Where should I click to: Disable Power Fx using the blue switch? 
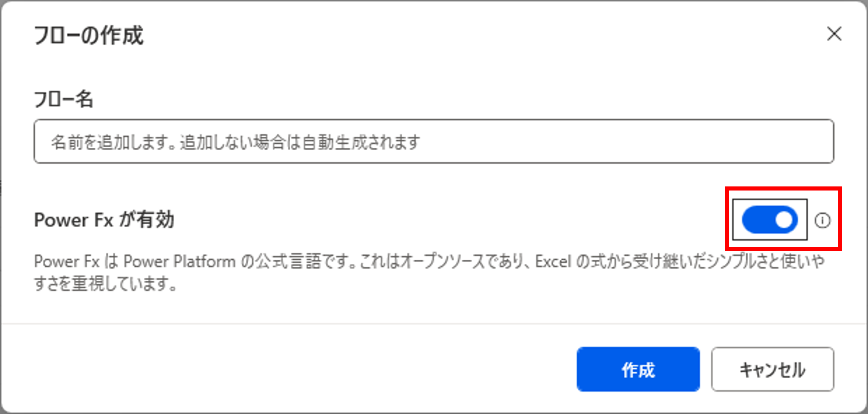tap(769, 220)
